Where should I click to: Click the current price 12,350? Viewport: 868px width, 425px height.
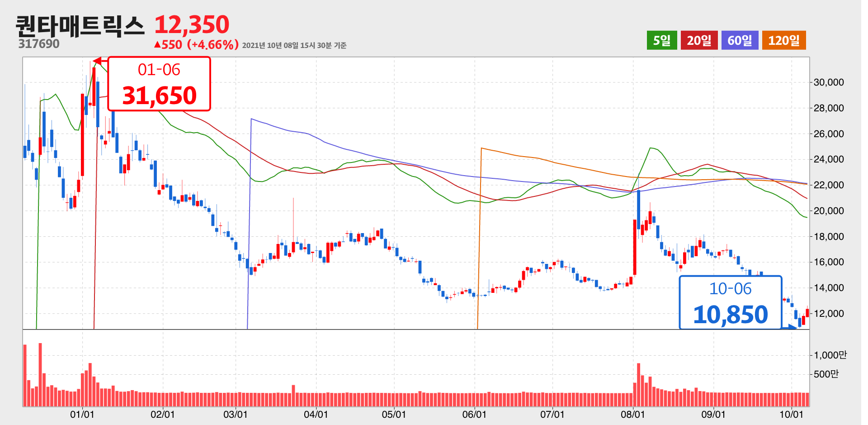[192, 24]
